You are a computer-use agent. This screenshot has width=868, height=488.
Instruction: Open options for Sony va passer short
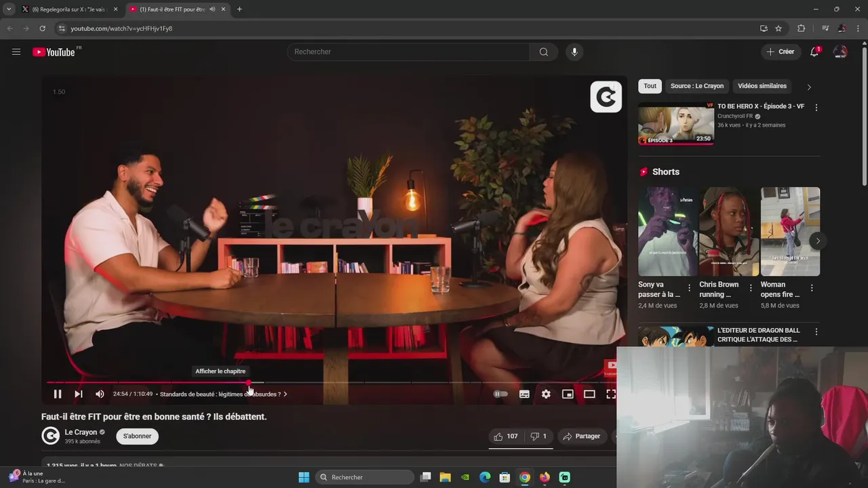click(689, 287)
